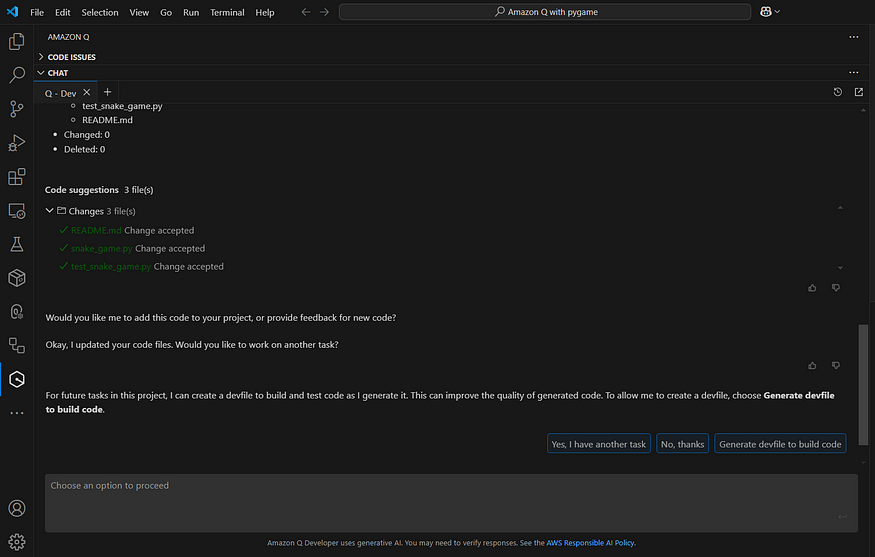This screenshot has width=875, height=557.
Task: Open the Copilot dropdown chevron
Action: click(x=777, y=12)
